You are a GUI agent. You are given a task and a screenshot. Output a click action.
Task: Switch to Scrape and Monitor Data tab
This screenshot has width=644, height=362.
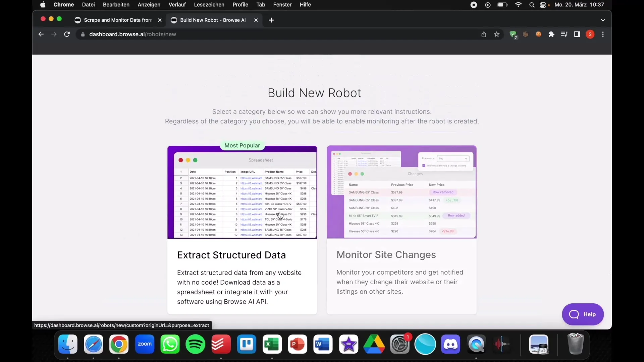(118, 20)
